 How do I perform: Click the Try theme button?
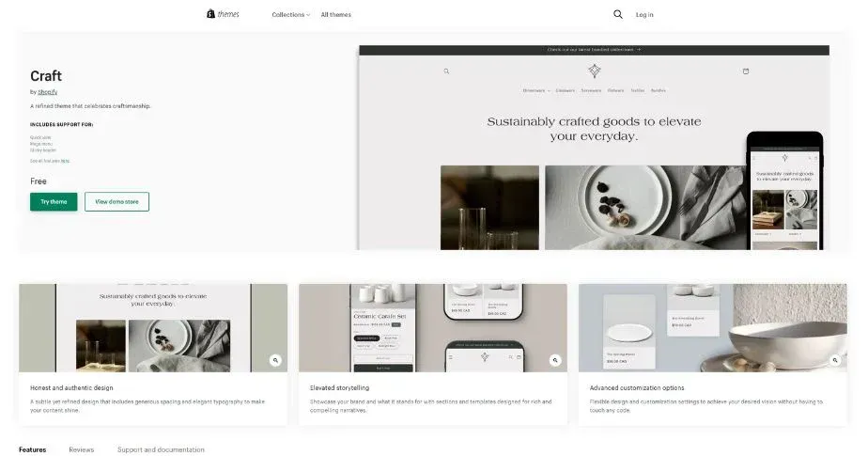pos(54,202)
